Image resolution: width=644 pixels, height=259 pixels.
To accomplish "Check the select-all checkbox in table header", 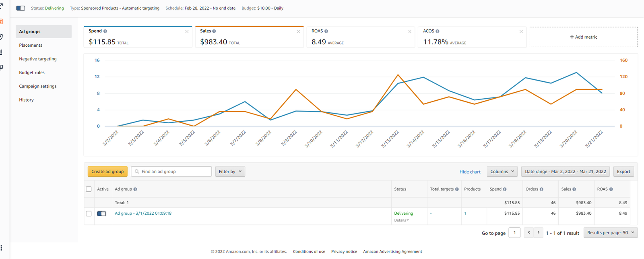I will pyautogui.click(x=89, y=189).
